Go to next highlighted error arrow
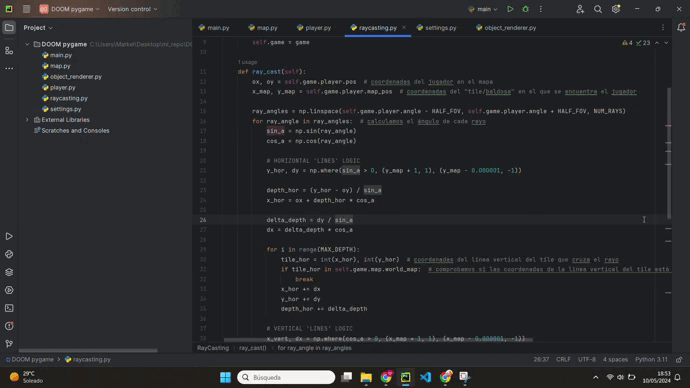 (x=666, y=43)
